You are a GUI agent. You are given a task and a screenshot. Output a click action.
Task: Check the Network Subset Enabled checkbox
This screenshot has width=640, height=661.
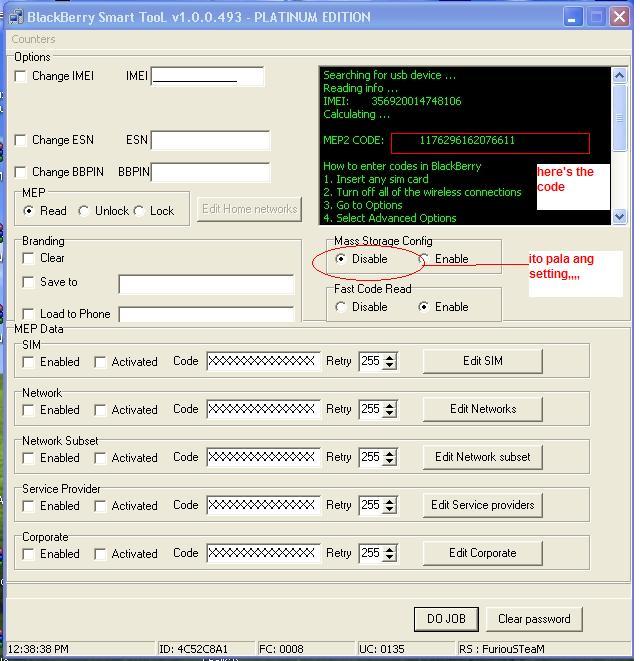(x=28, y=458)
